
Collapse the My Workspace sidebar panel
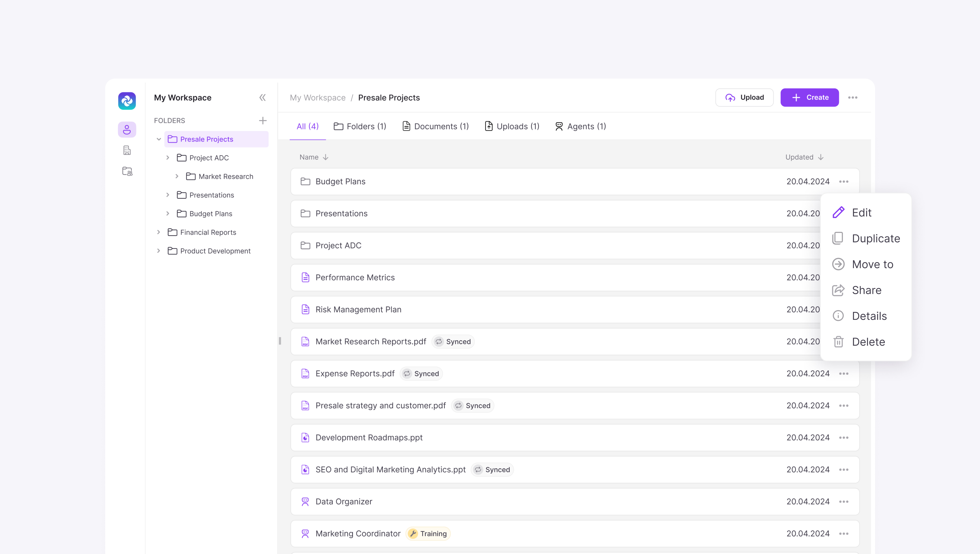pyautogui.click(x=262, y=98)
